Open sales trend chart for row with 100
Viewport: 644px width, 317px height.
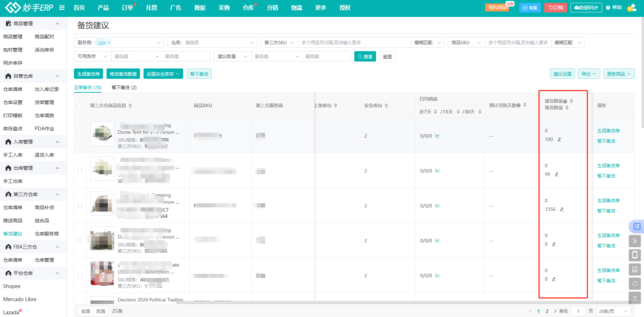pos(438,136)
